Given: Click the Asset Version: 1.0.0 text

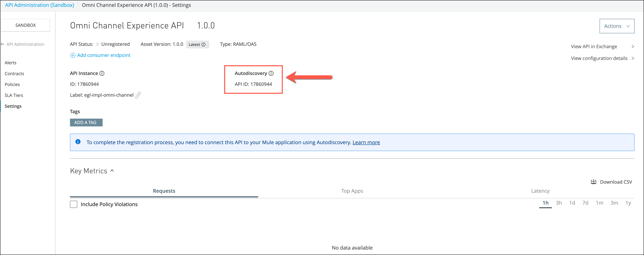Looking at the screenshot, I should point(162,44).
